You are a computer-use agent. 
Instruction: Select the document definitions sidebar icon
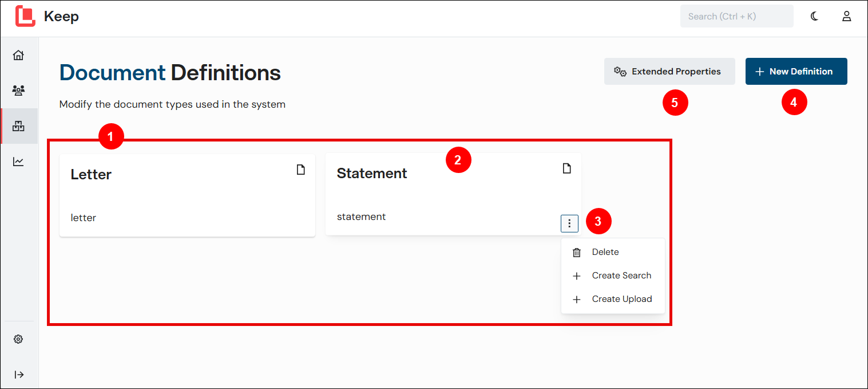click(18, 126)
